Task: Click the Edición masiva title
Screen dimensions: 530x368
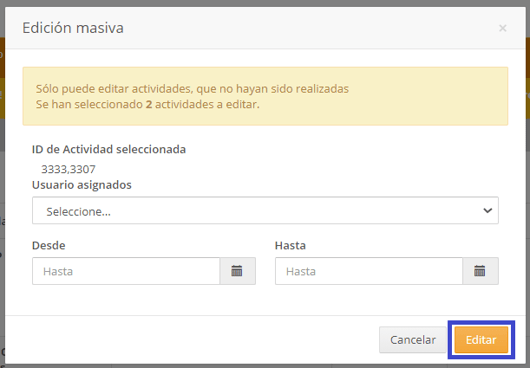Action: [73, 28]
